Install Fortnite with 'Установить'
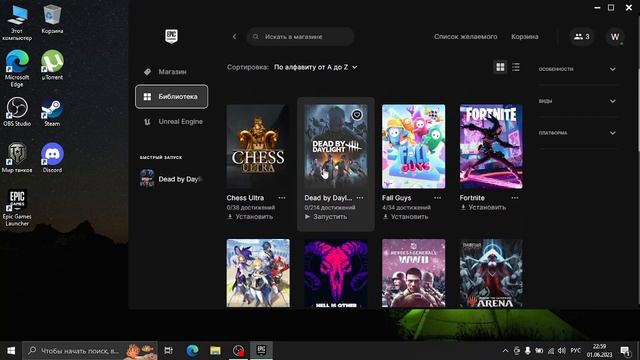Screen dimensions: 640x360 point(483,207)
